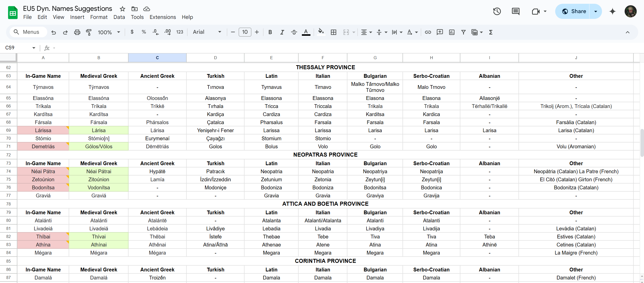Expand the merge cells options dropdown
This screenshot has width=644, height=283.
point(354,32)
